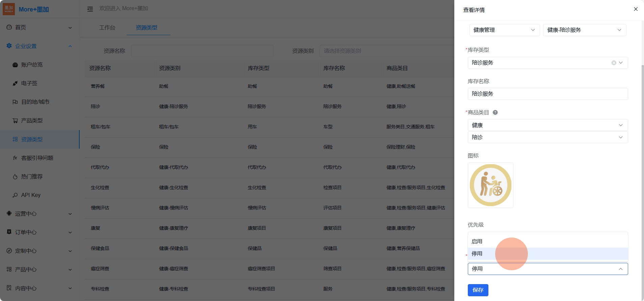Open the 电子签 sidebar item
Image resolution: width=644 pixels, height=301 pixels.
point(29,83)
